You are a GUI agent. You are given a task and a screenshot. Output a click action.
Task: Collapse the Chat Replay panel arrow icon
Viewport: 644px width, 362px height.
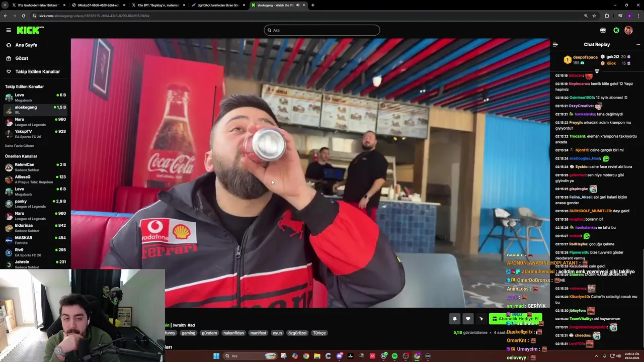pyautogui.click(x=555, y=45)
